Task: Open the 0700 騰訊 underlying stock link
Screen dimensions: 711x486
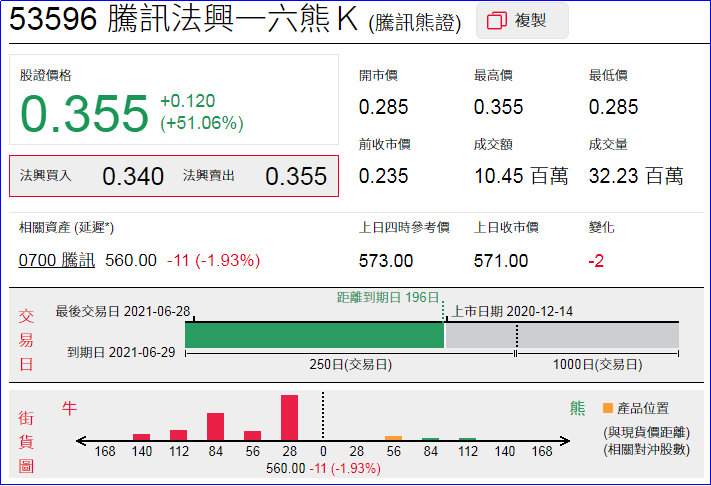Action: click(57, 260)
